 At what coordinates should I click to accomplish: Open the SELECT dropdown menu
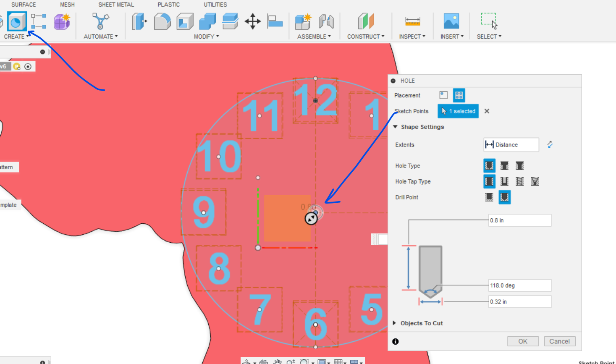(489, 37)
